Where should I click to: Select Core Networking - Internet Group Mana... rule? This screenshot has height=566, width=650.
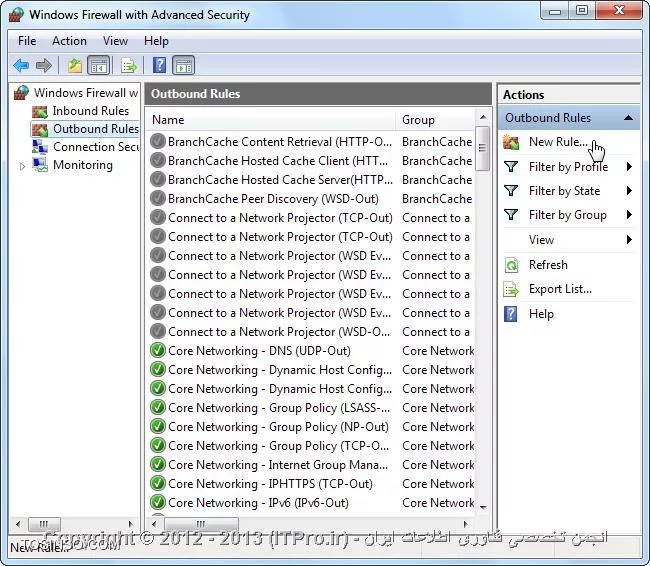pyautogui.click(x=311, y=465)
